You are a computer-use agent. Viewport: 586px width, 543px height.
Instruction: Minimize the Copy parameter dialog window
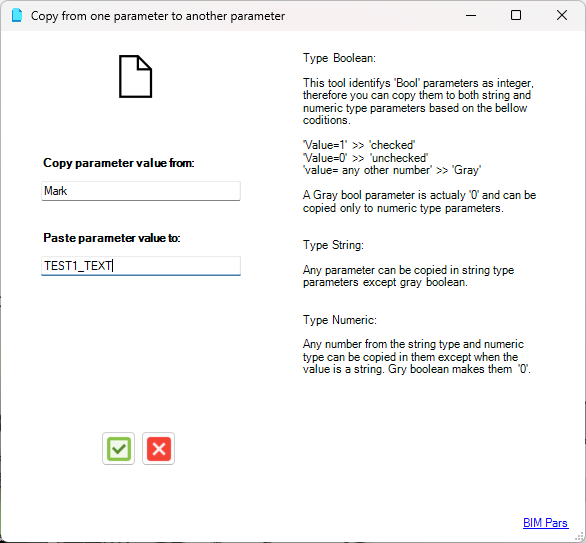point(471,16)
